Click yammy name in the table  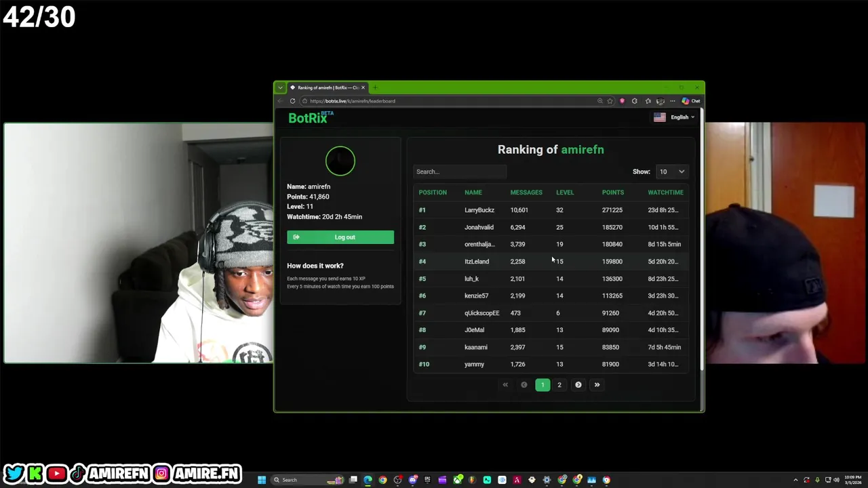click(474, 365)
